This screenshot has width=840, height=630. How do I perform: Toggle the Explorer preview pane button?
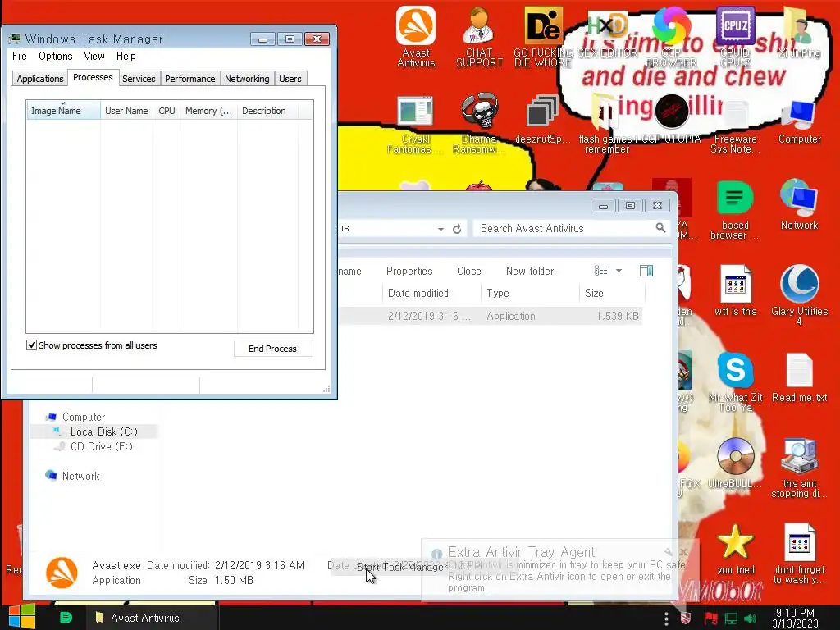tap(646, 271)
